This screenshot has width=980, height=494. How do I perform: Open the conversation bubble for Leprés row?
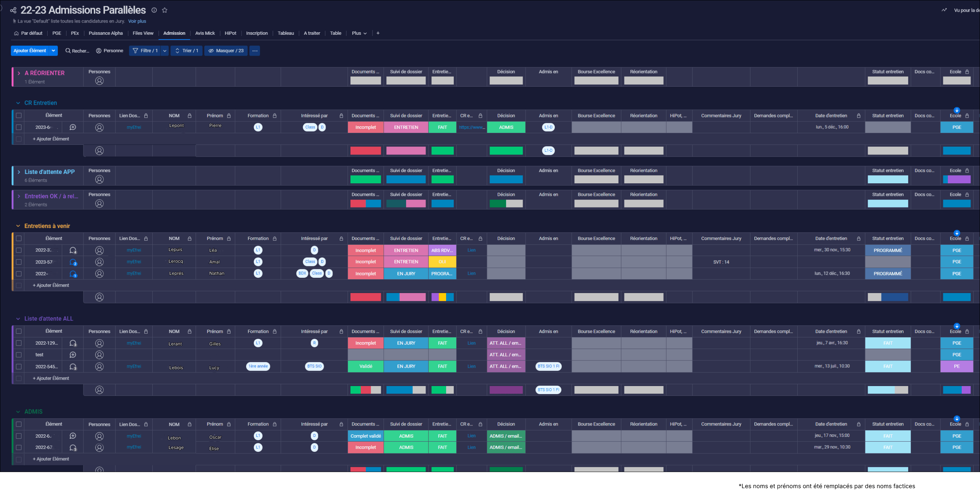(x=73, y=274)
